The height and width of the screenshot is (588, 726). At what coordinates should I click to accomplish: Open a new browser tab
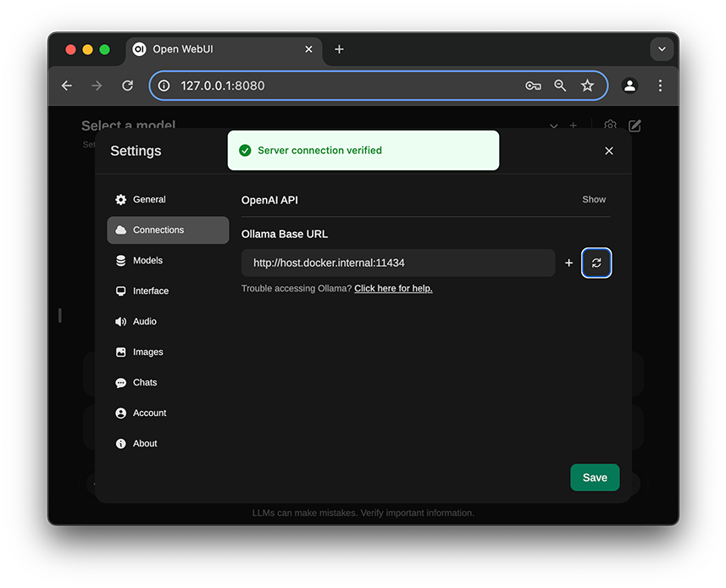(340, 49)
